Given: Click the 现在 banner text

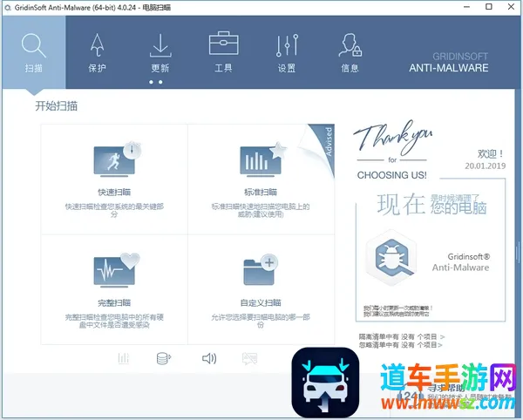Looking at the screenshot, I should [400, 205].
